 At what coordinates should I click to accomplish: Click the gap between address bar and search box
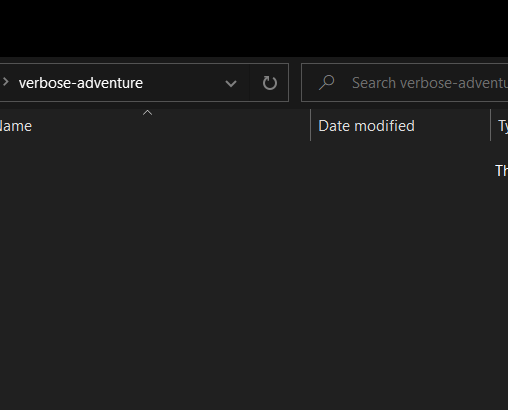pyautogui.click(x=295, y=83)
